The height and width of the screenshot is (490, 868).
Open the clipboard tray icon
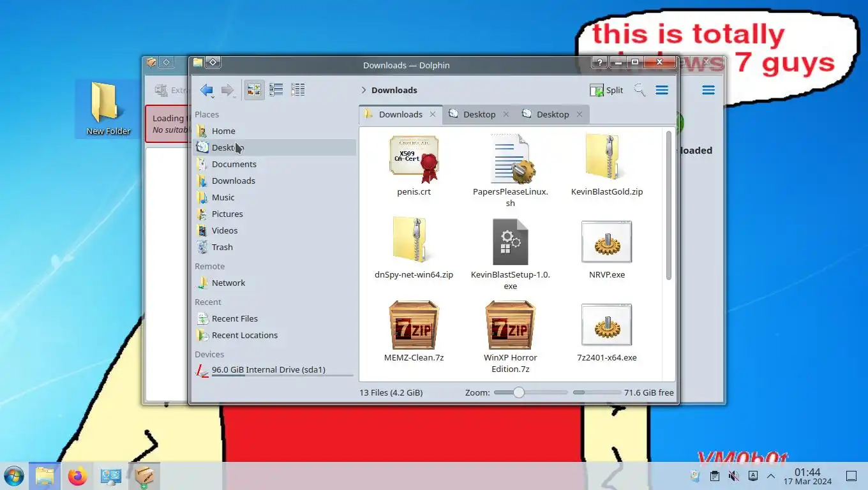pyautogui.click(x=715, y=476)
